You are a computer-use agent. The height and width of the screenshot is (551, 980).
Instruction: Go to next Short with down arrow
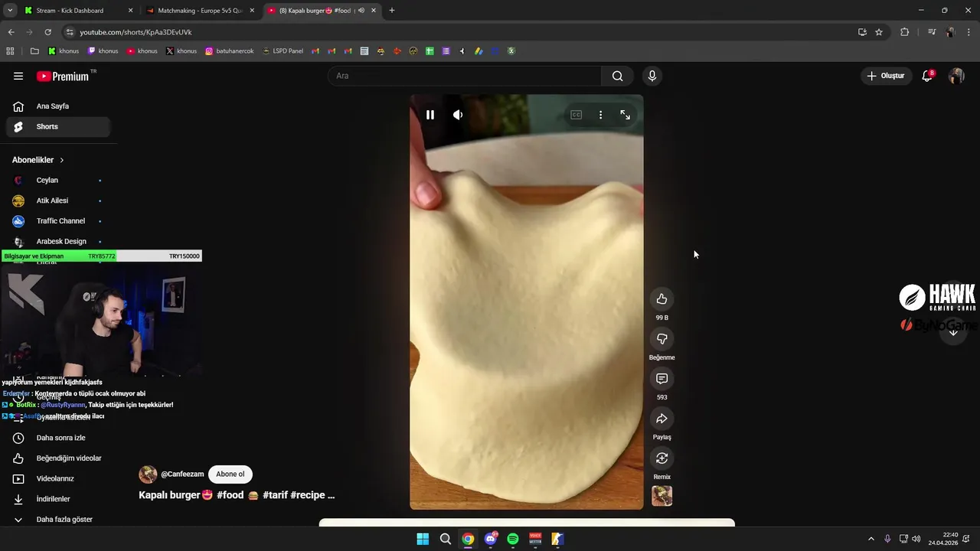953,332
